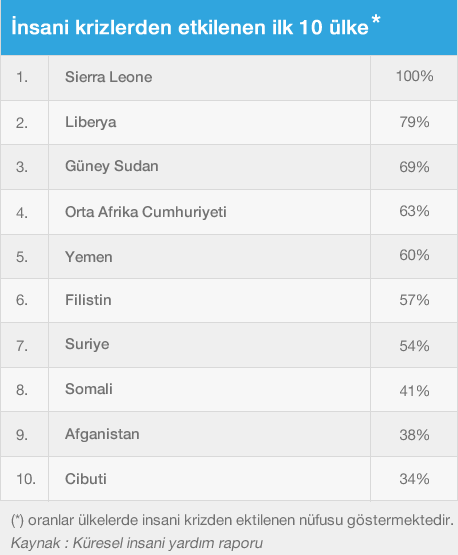Click the 41% value for Somali

[x=414, y=391]
